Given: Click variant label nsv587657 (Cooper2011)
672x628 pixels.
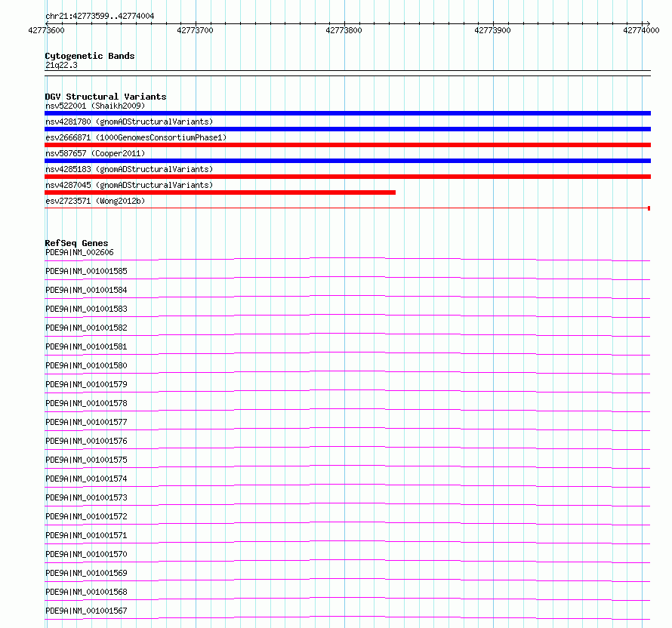Looking at the screenshot, I should tap(95, 153).
